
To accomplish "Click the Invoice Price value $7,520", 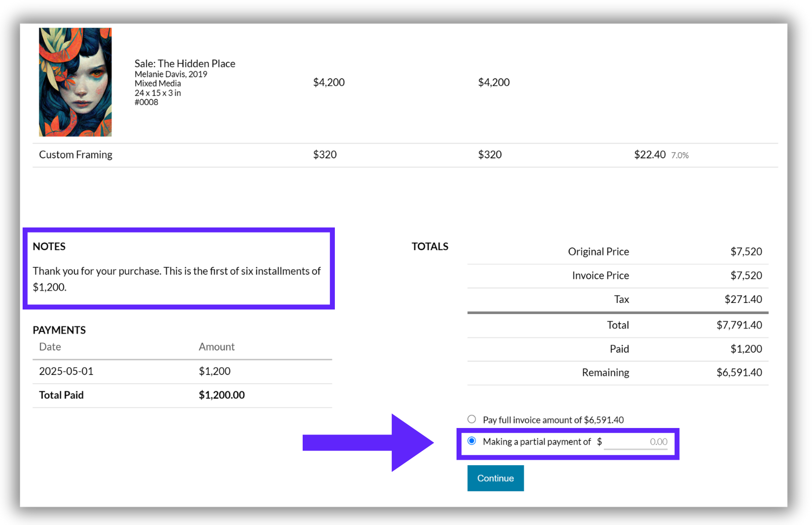I will coord(746,275).
